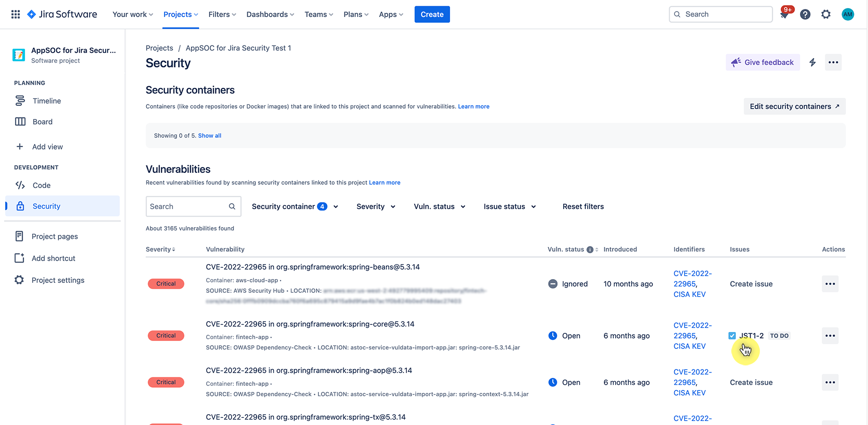
Task: Sort using the Vuln. status sort arrows
Action: tap(597, 249)
